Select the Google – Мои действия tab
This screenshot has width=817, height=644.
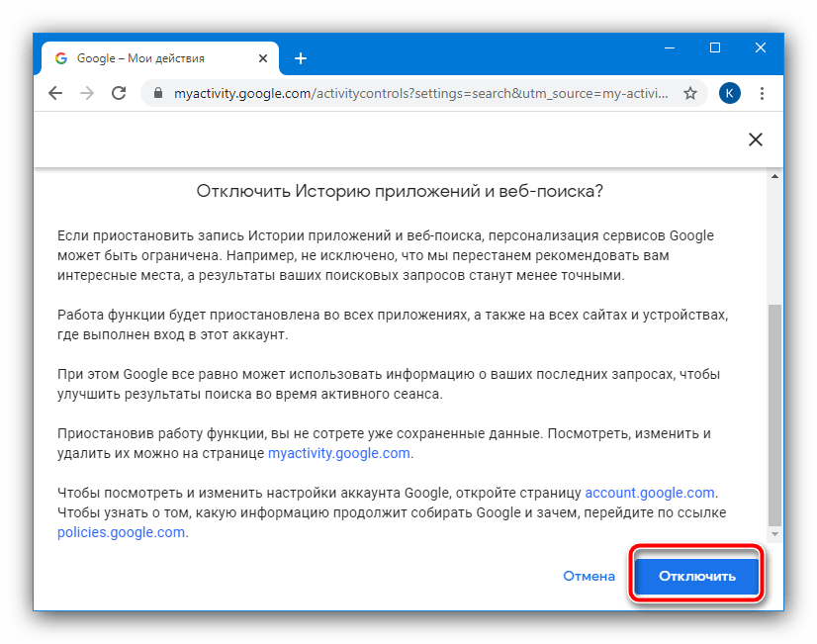[159, 58]
